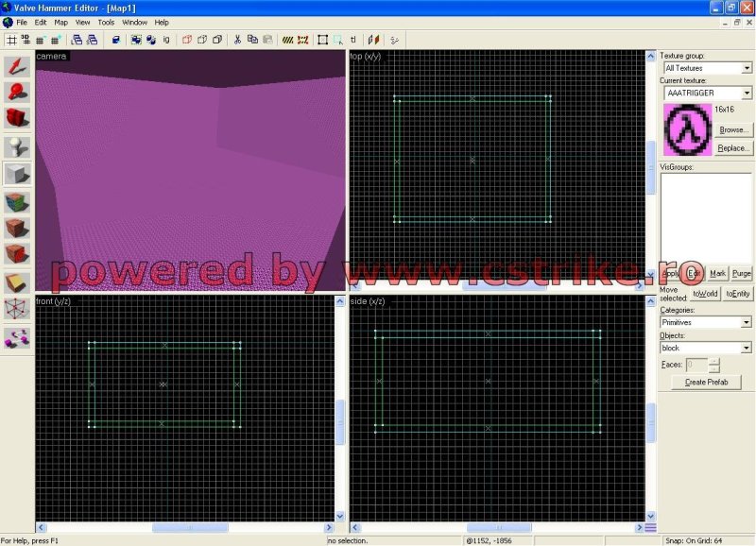756x546 pixels.
Task: Open the Tools menu
Action: coord(106,22)
